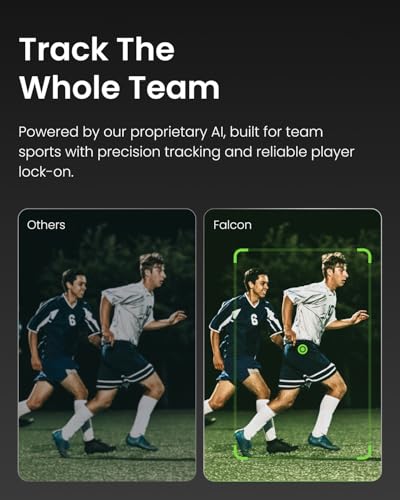Viewport: 400px width, 500px height.
Task: Click the top-left green bracket corner
Action: click(x=240, y=254)
